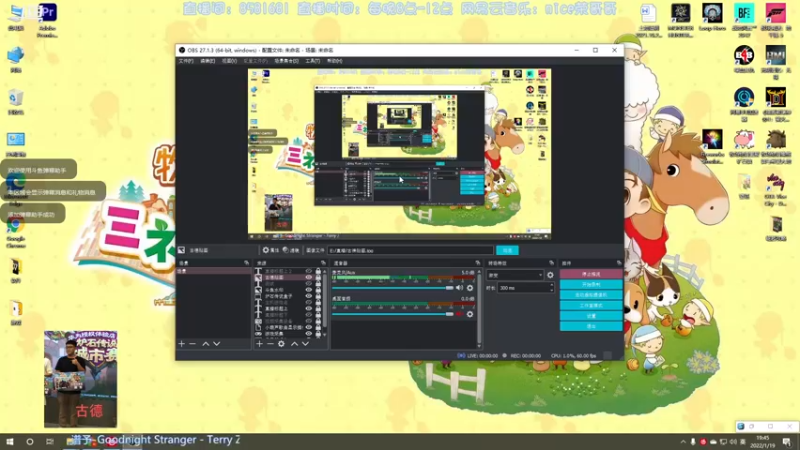Open 滤镜 filters in the source toolbar

(291, 251)
